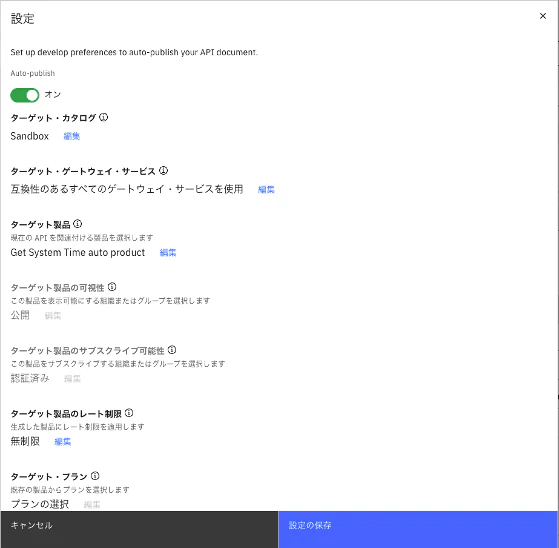
Task: Toggle the Auto-publish switch off
Action: pos(25,95)
